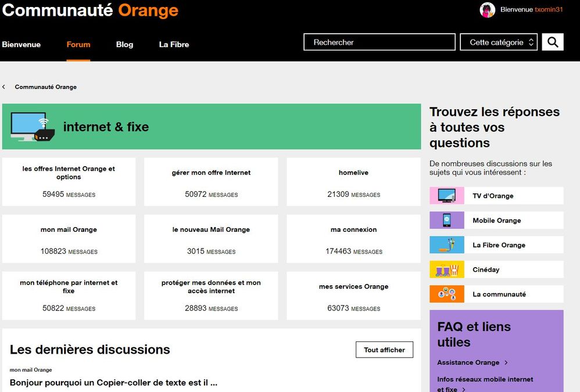Go back via the Communauté Orange breadcrumb arrow
The height and width of the screenshot is (392, 580).
4,87
